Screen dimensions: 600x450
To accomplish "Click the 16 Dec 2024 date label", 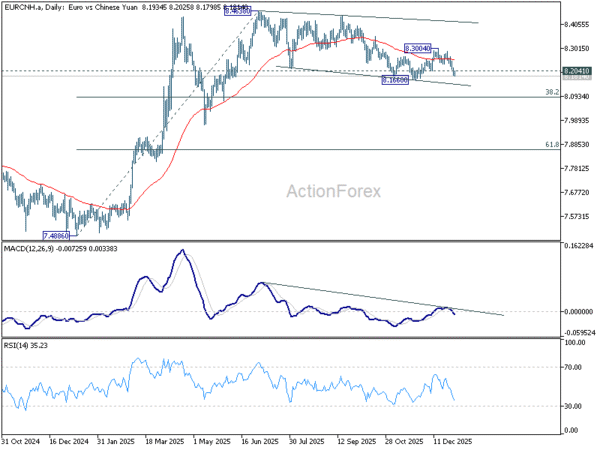I will pos(69,441).
